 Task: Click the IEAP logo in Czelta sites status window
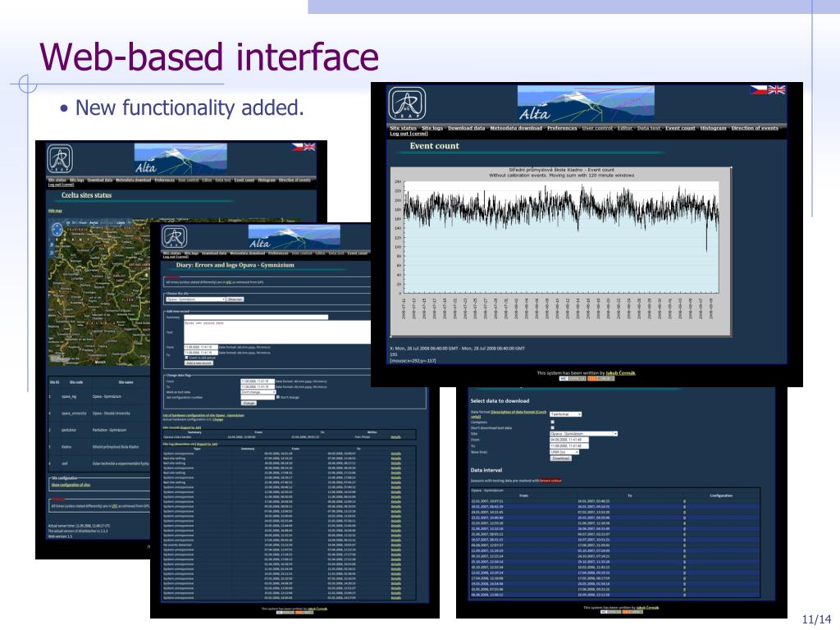click(x=60, y=159)
